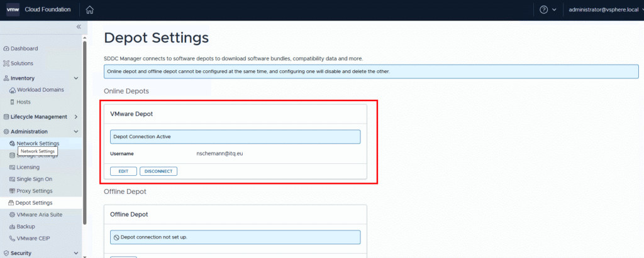
Task: Click the Solutions icon in sidebar
Action: pos(6,63)
